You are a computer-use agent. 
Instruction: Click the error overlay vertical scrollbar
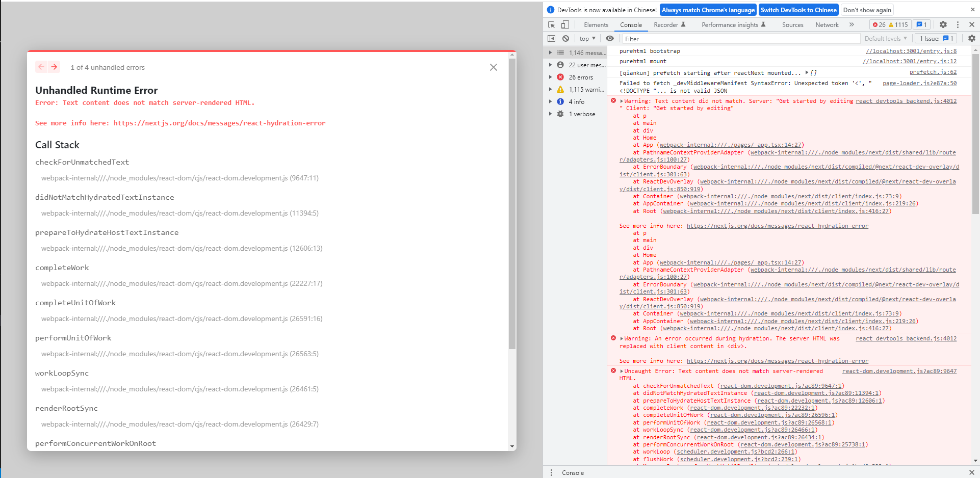pyautogui.click(x=512, y=204)
